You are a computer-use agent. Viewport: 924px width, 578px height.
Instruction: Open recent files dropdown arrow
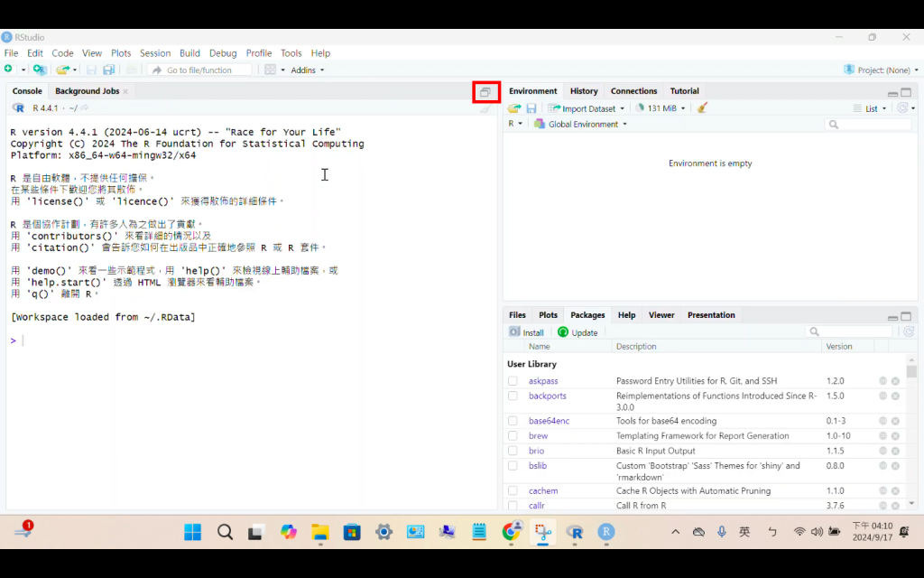coord(75,70)
